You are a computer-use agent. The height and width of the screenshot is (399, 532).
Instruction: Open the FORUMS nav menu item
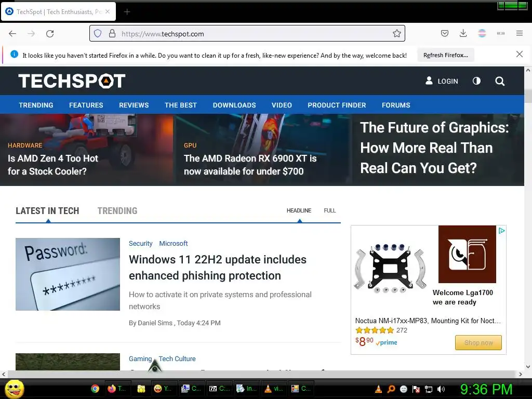396,105
